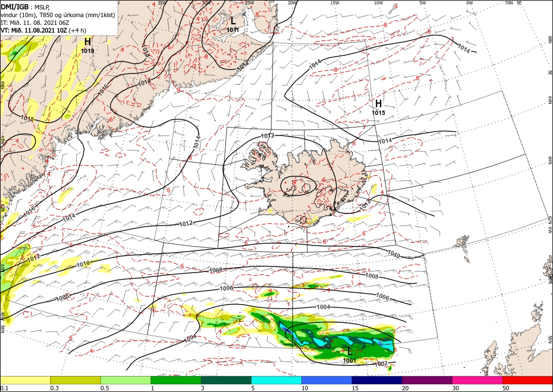Click the legend scale value 30
Screen dimensions: 553x392
(456, 388)
